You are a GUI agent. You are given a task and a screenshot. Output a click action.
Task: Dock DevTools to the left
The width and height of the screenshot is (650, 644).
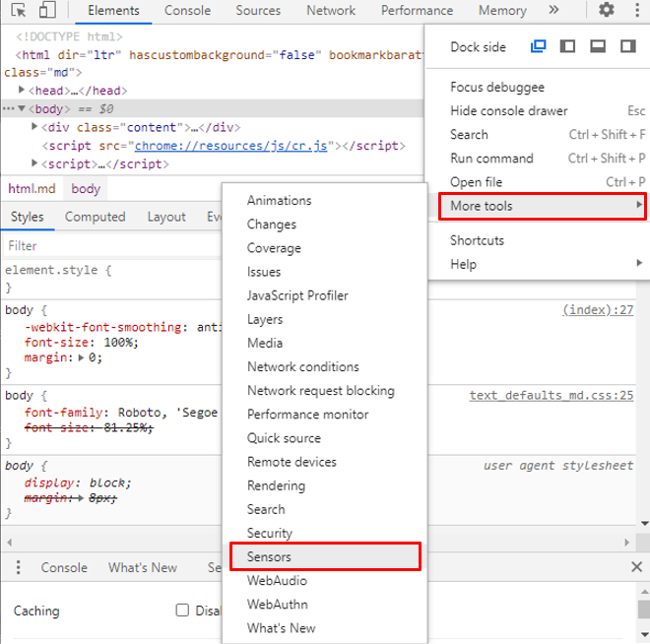pyautogui.click(x=567, y=46)
